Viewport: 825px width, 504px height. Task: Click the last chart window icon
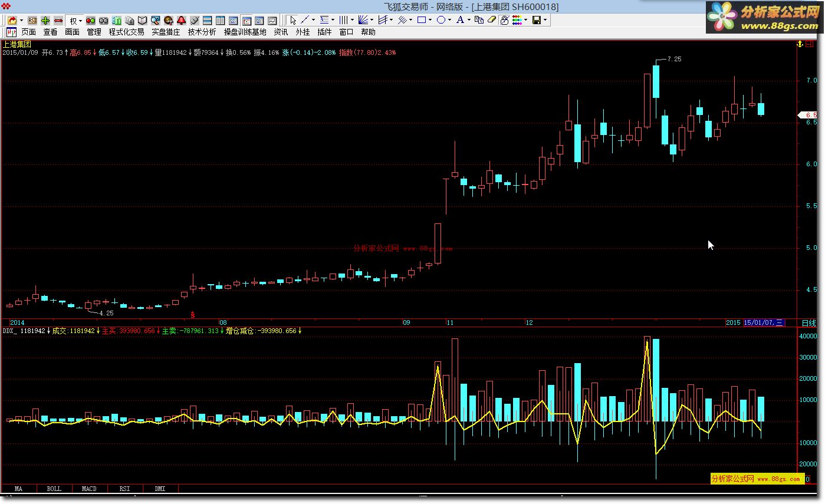pyautogui.click(x=272, y=20)
